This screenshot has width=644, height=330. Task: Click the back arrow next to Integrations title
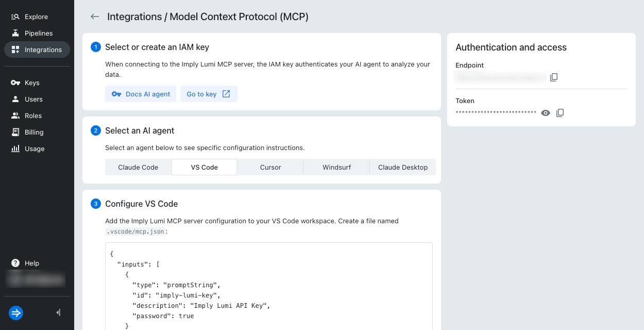tap(95, 16)
